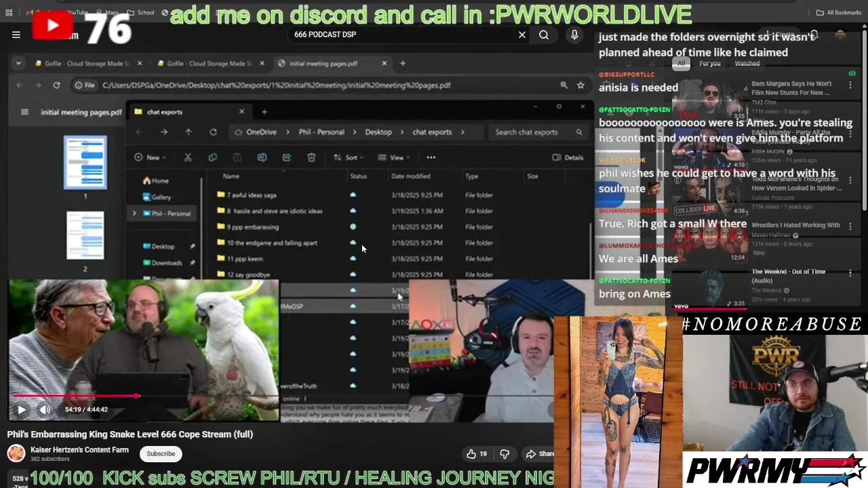Screen dimensions: 868x488
Task: Go up one folder in Explorer
Action: pyautogui.click(x=189, y=132)
